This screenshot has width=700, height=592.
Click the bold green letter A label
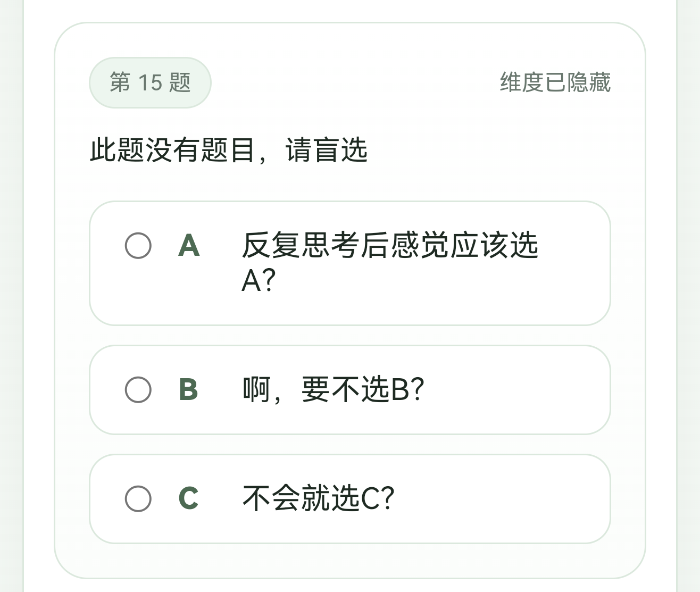click(x=189, y=246)
